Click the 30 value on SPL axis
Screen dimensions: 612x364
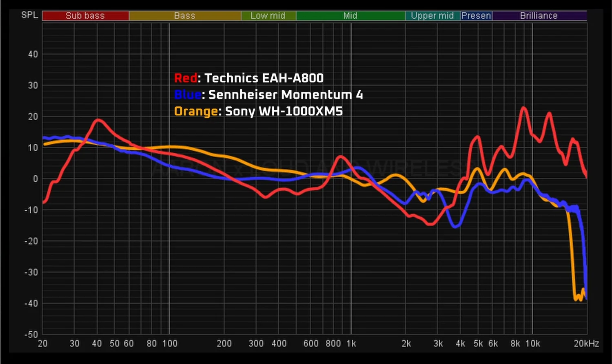tap(33, 85)
